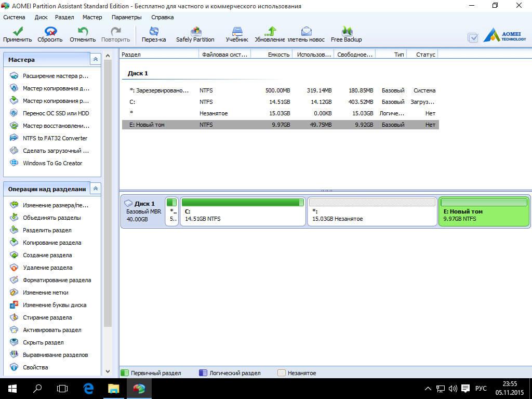
Task: Select the E: Новый том disk map block
Action: click(x=484, y=212)
